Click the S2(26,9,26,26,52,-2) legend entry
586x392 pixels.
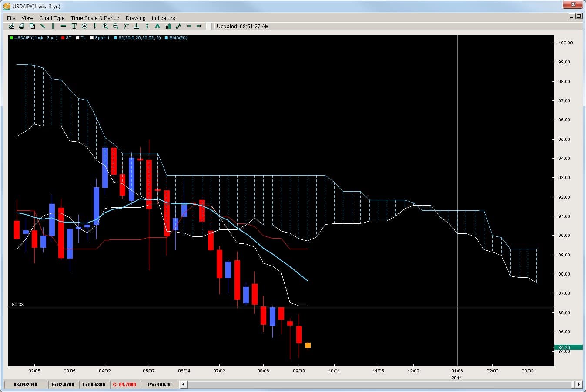coord(137,38)
